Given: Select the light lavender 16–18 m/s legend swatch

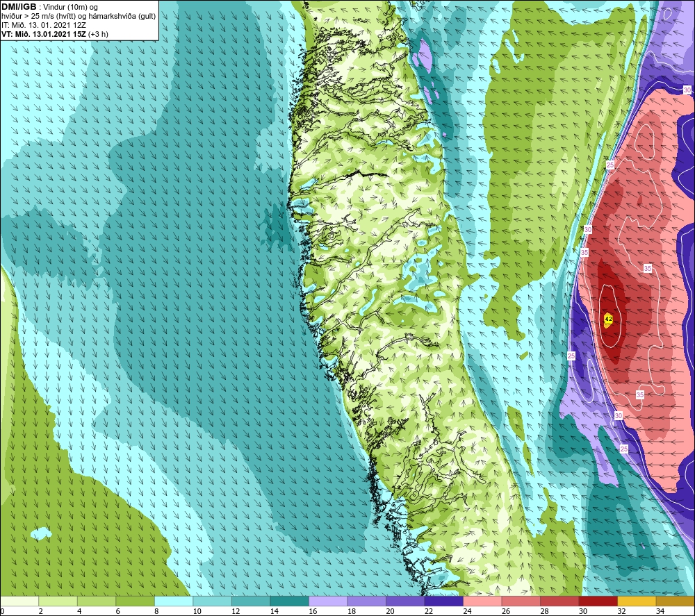Looking at the screenshot, I should (x=328, y=601).
